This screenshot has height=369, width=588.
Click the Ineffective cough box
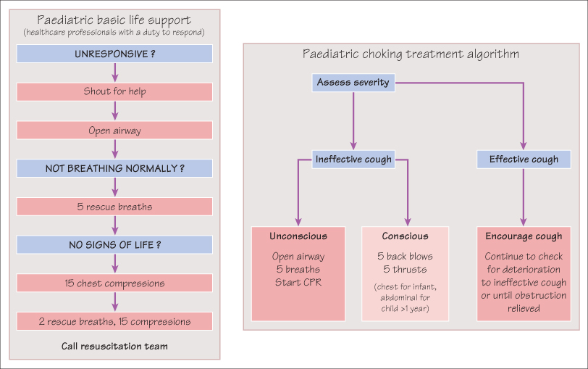(x=353, y=159)
